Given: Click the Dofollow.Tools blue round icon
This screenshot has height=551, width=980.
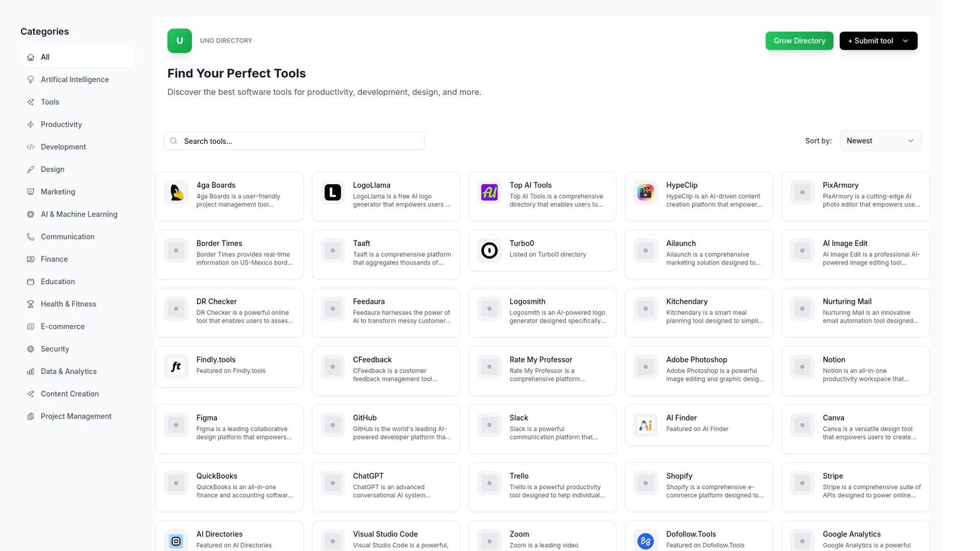Looking at the screenshot, I should click(x=646, y=541).
